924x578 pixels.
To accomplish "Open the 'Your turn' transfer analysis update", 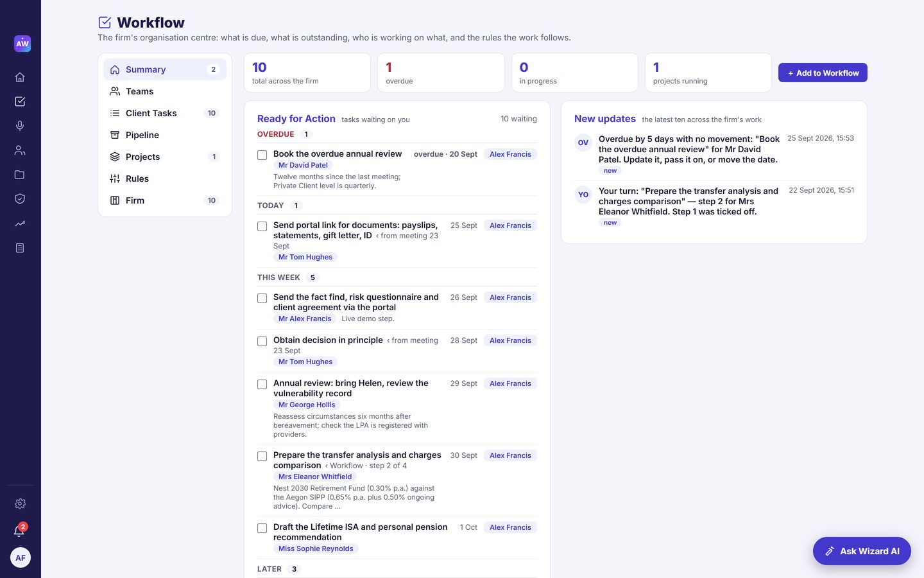I will 714,206.
